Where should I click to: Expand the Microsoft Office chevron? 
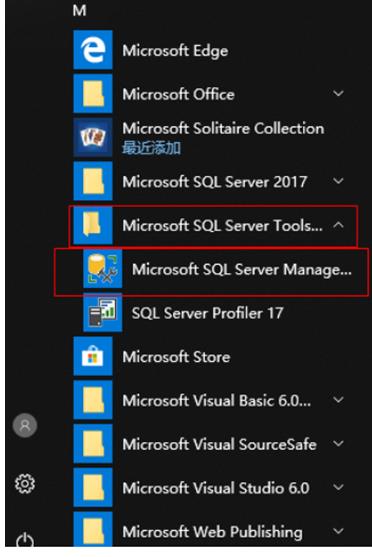pyautogui.click(x=339, y=94)
